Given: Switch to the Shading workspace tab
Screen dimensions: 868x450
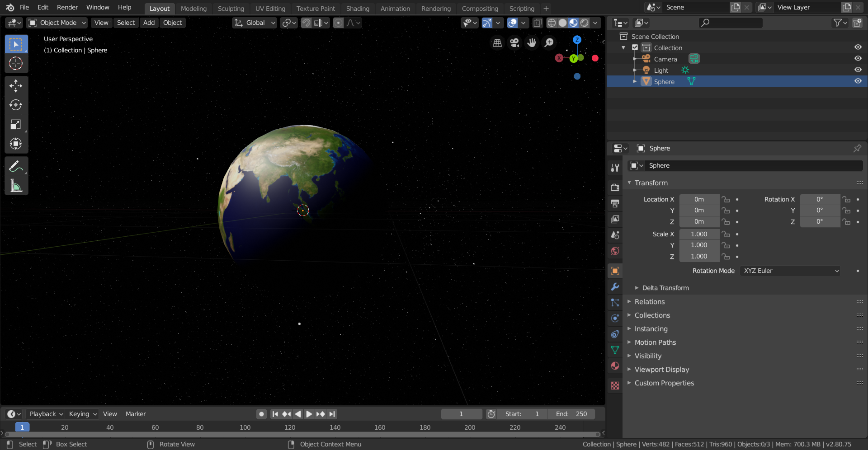Looking at the screenshot, I should point(357,9).
